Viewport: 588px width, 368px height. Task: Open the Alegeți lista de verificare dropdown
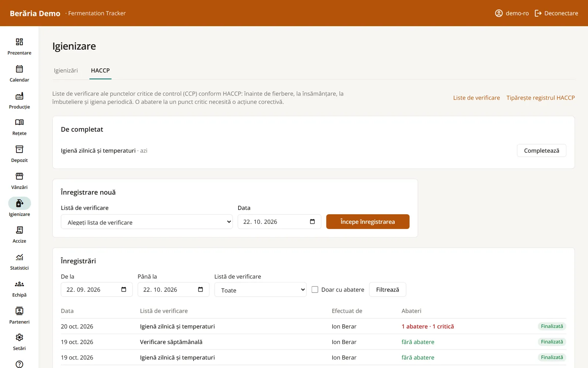coord(147,222)
